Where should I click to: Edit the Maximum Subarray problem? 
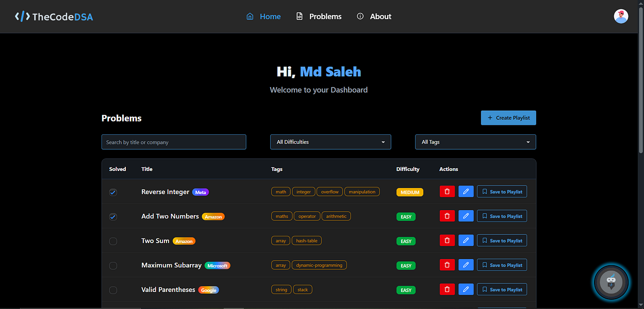click(466, 265)
